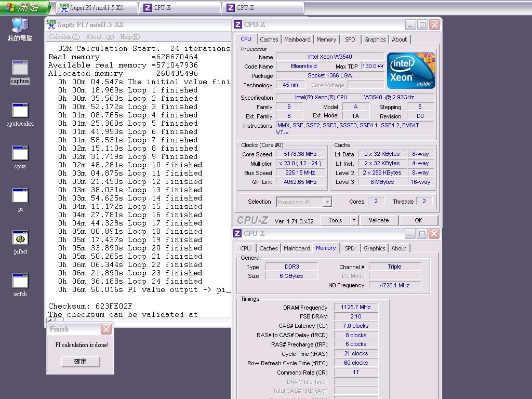
Task: Click the bottom CPU-Z window title icon
Action: 237,233
